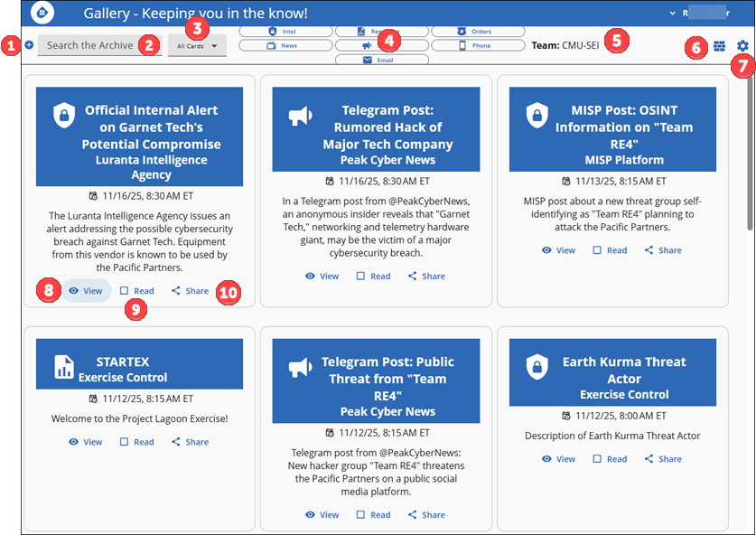Mark Rumored Hack Telegram card as Read
The height and width of the screenshot is (535, 756).
coord(374,277)
